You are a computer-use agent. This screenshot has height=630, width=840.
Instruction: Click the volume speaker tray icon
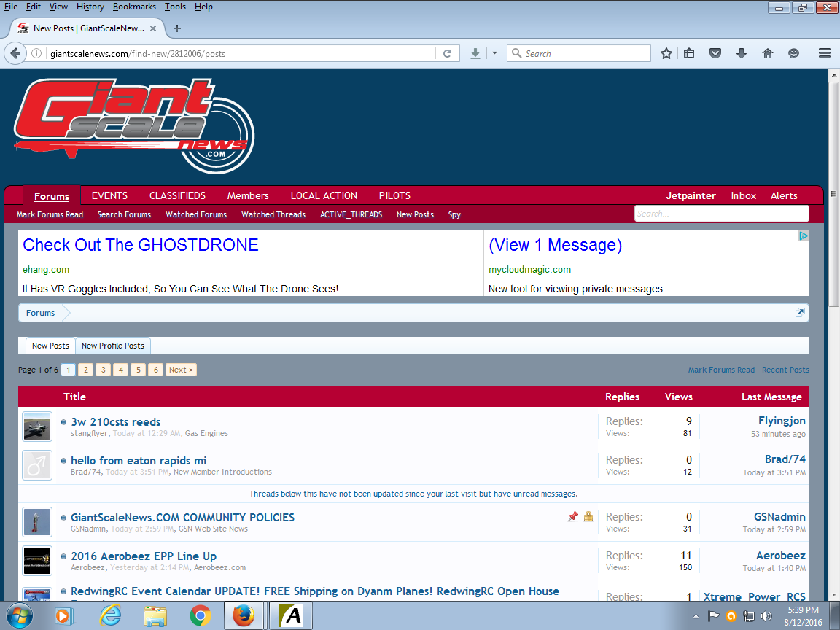[x=766, y=616]
